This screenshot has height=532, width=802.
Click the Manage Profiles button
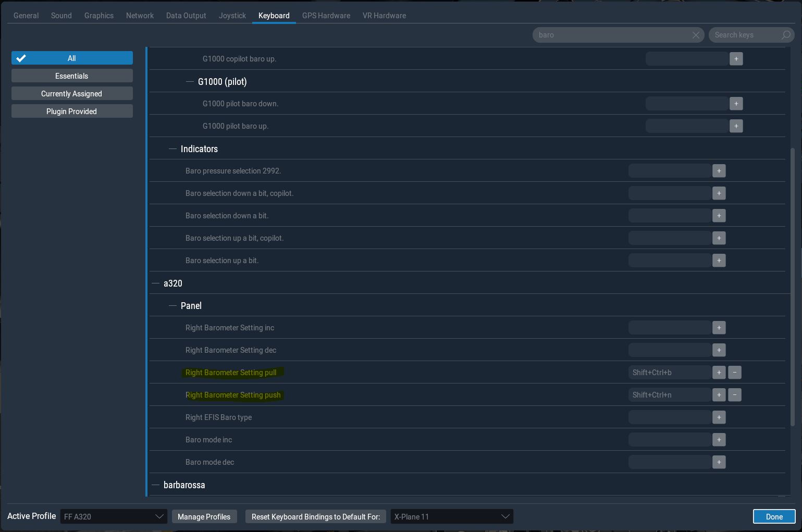click(204, 516)
